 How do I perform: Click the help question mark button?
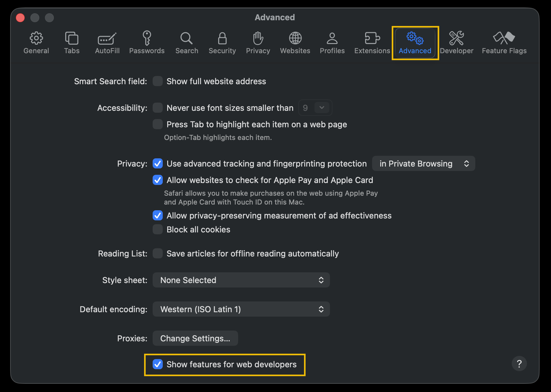(519, 364)
